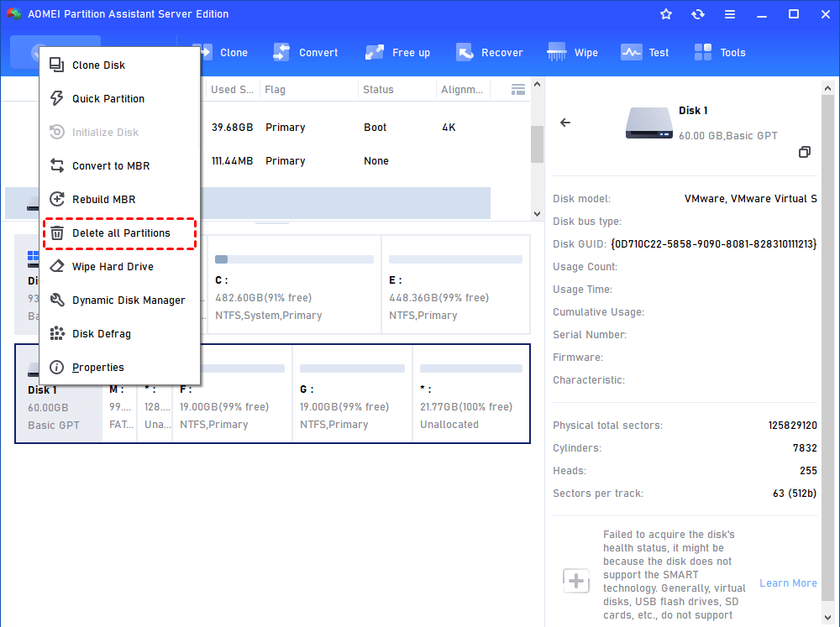Open the Convert toolbar tool
Screen dimensions: 840x627
click(306, 53)
